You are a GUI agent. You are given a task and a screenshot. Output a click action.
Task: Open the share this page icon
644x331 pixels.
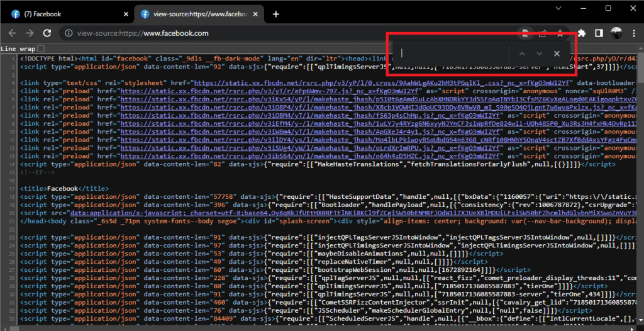(541, 33)
